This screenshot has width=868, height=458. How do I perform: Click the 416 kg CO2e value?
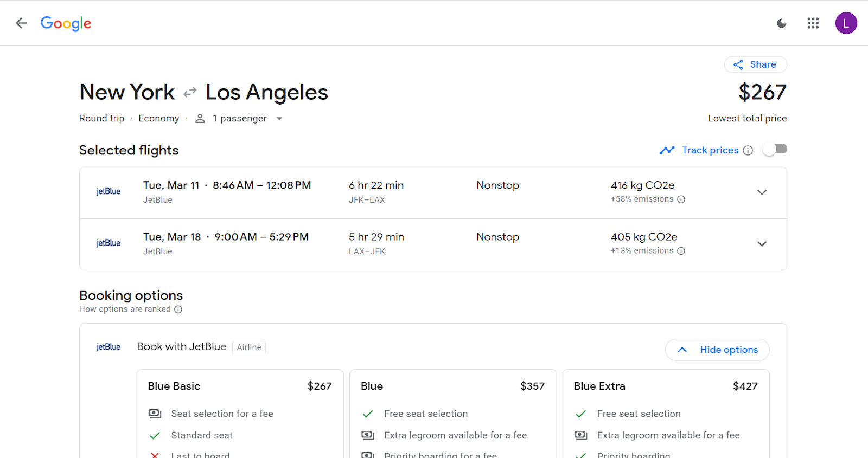tap(643, 185)
